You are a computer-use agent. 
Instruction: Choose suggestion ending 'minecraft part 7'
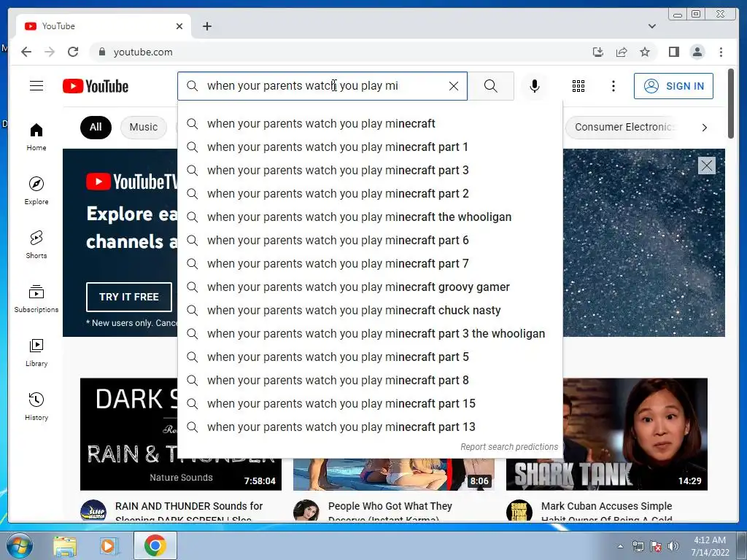click(x=370, y=264)
